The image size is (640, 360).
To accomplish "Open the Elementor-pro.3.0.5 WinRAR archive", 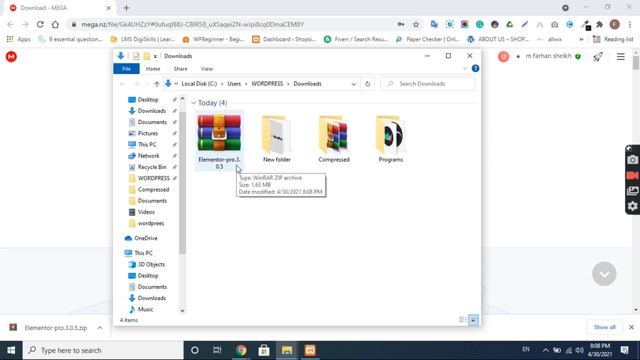I will 219,141.
